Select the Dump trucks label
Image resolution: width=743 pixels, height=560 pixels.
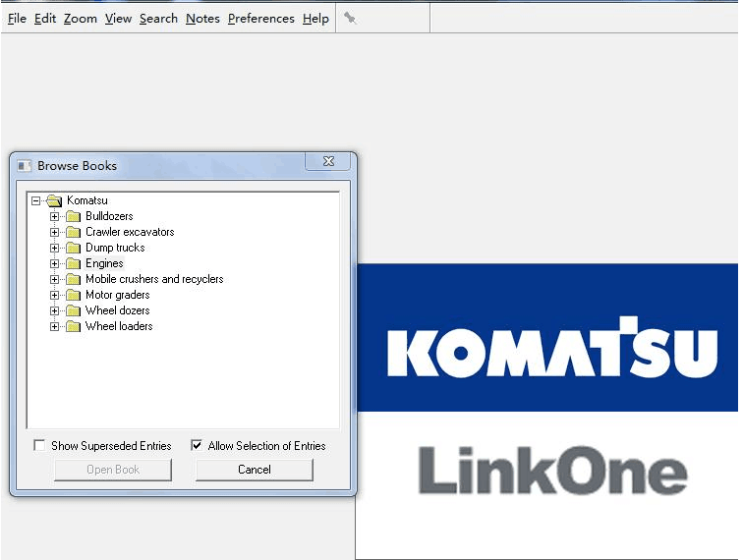click(x=115, y=248)
